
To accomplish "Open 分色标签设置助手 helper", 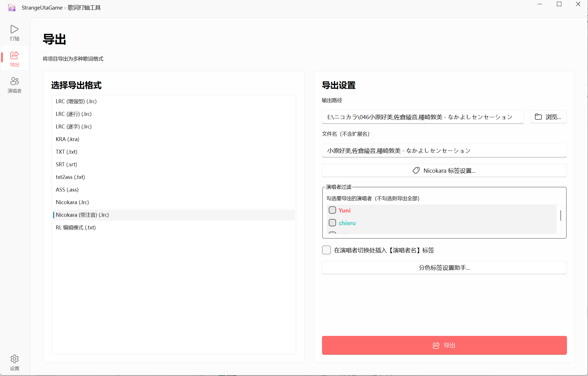I will click(x=444, y=267).
